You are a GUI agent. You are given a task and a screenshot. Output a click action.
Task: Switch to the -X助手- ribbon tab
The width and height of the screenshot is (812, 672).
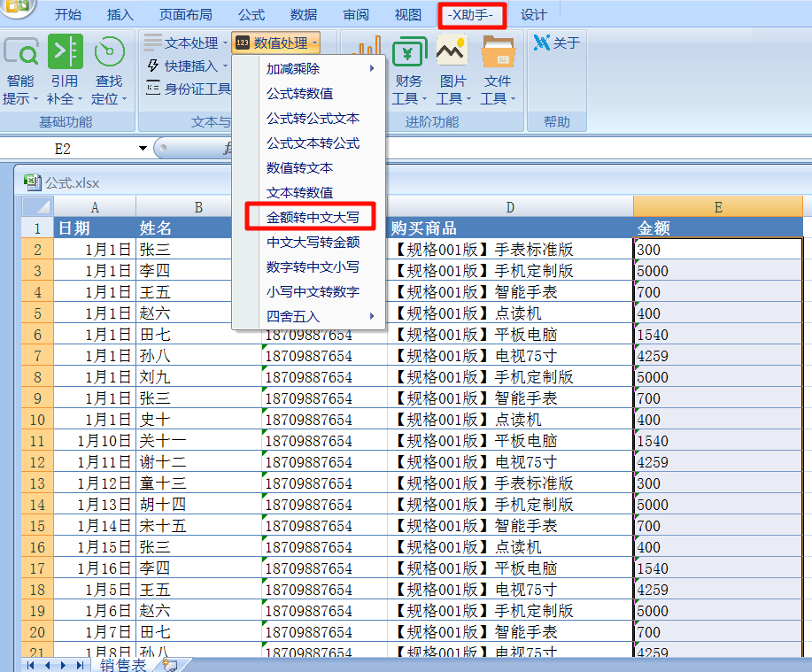pyautogui.click(x=471, y=14)
